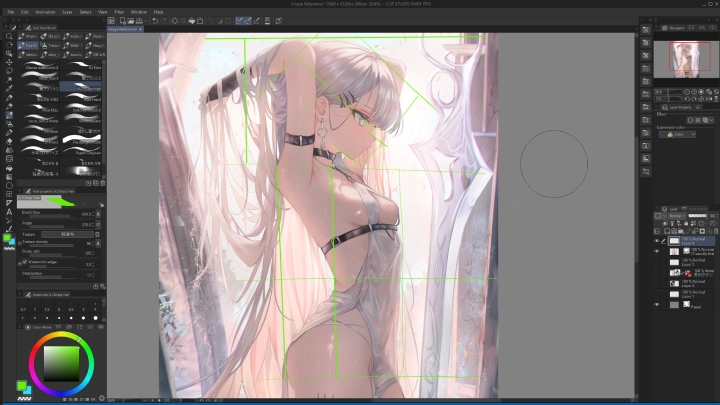Open the Expression color dropdown

(677, 134)
